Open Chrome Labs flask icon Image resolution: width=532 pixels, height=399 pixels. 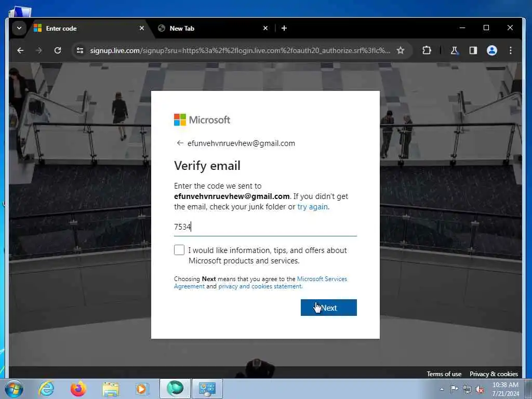pyautogui.click(x=454, y=50)
